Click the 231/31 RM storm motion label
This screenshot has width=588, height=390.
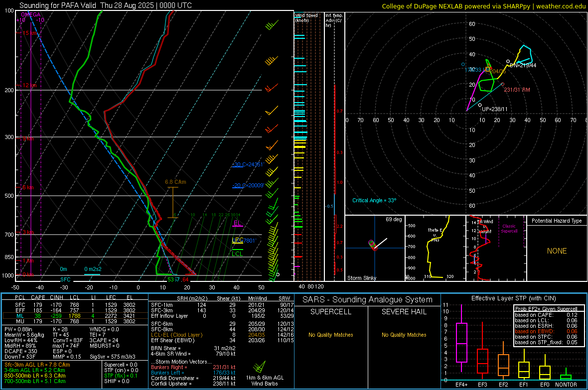517,90
